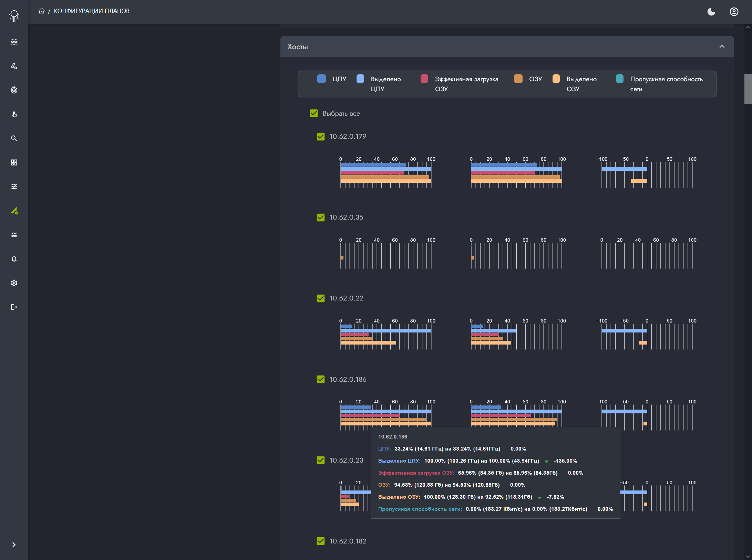Toggle the dark orange ОЗУ legend swatch

[518, 79]
